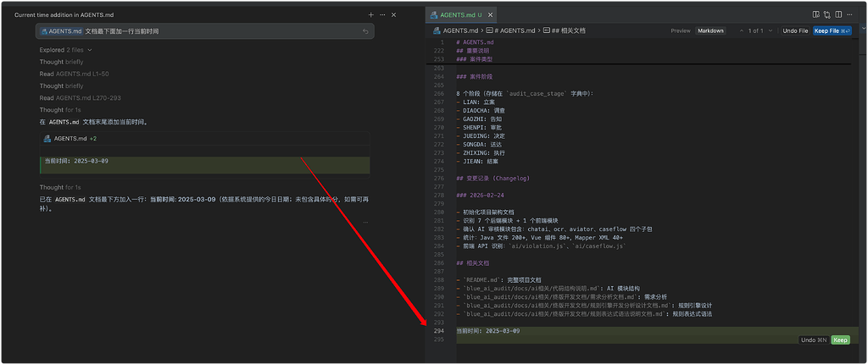The height and width of the screenshot is (364, 868).
Task: Click line '初始化项目架构文档'
Action: [x=485, y=212]
